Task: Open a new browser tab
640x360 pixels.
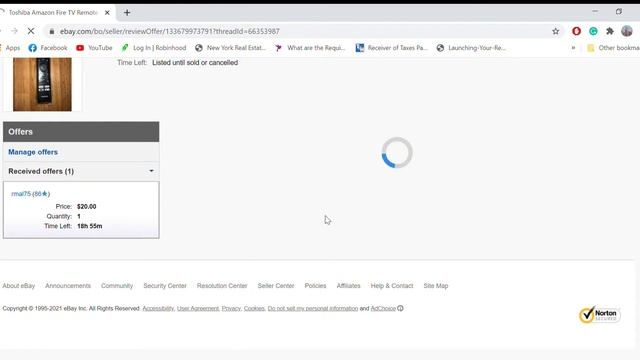Action: [127, 13]
